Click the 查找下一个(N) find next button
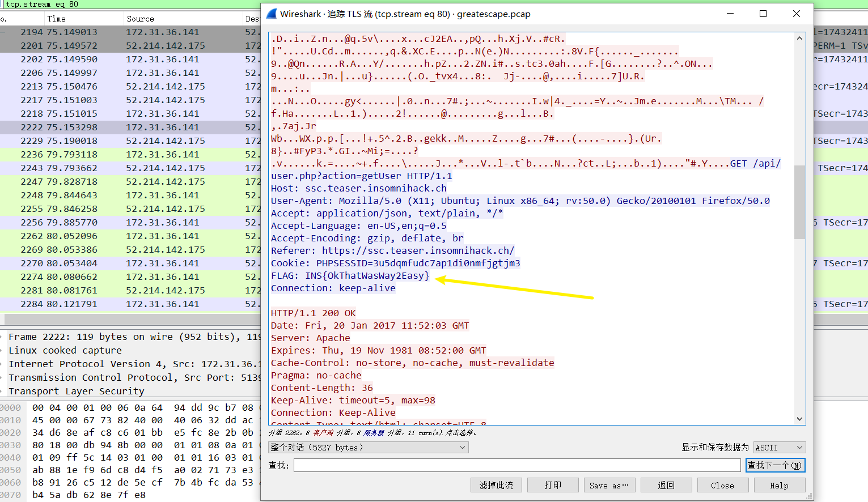The width and height of the screenshot is (868, 502). point(775,465)
